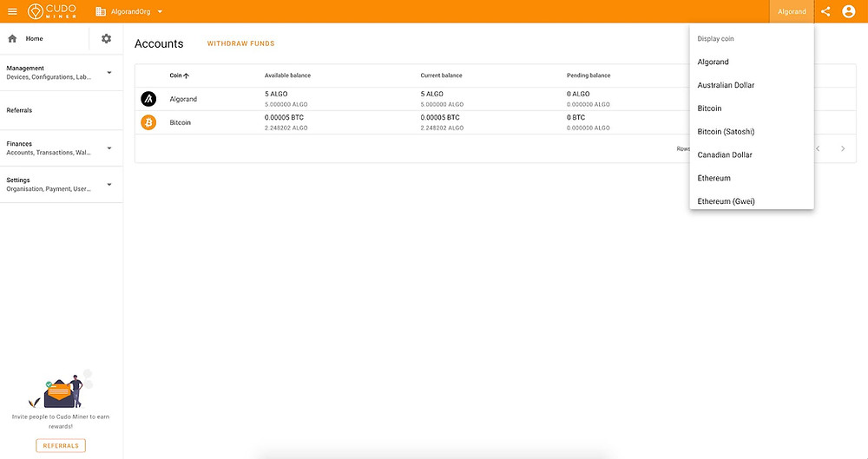The image size is (868, 459).
Task: Click the Current balance column header
Action: click(441, 75)
